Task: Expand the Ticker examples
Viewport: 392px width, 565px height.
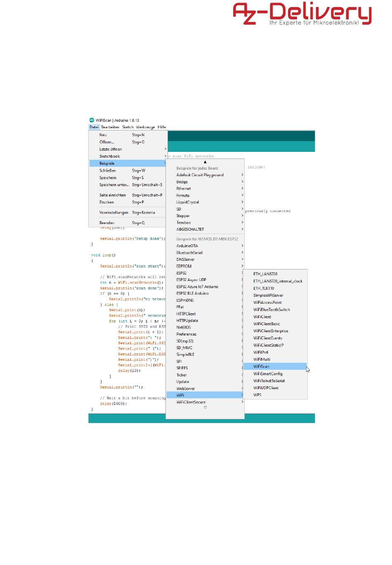Action: pyautogui.click(x=205, y=375)
